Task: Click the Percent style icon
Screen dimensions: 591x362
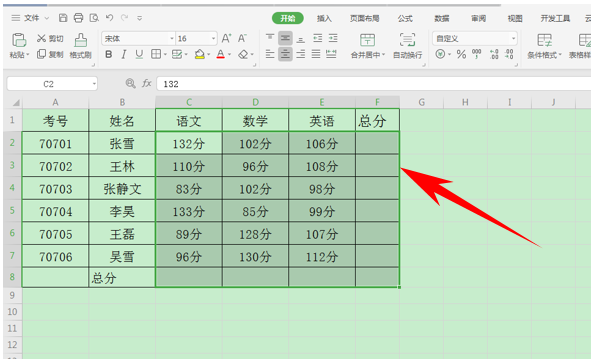Action: (461, 54)
